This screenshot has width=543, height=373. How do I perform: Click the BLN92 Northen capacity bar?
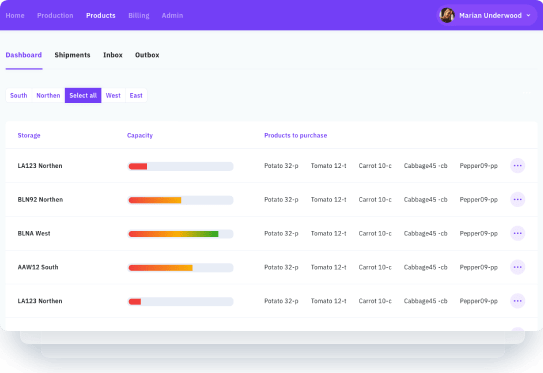click(x=181, y=200)
